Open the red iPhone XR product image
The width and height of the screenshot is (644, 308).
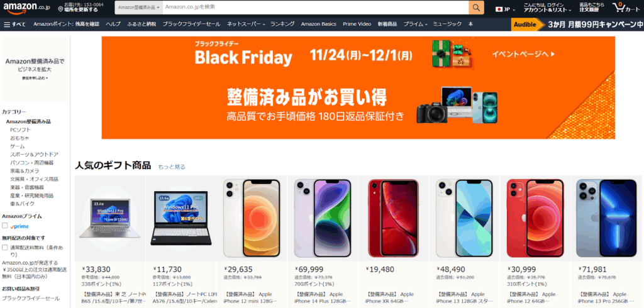point(394,218)
